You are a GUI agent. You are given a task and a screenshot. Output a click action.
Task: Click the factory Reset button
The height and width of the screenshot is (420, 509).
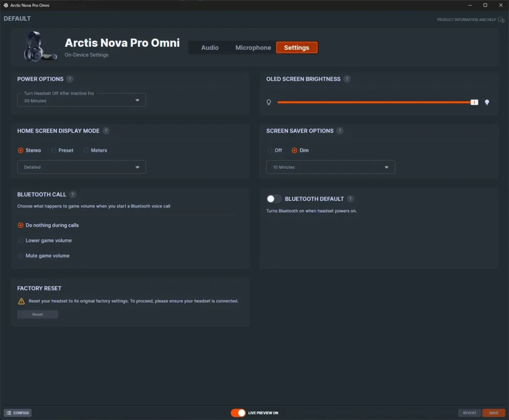(x=38, y=314)
